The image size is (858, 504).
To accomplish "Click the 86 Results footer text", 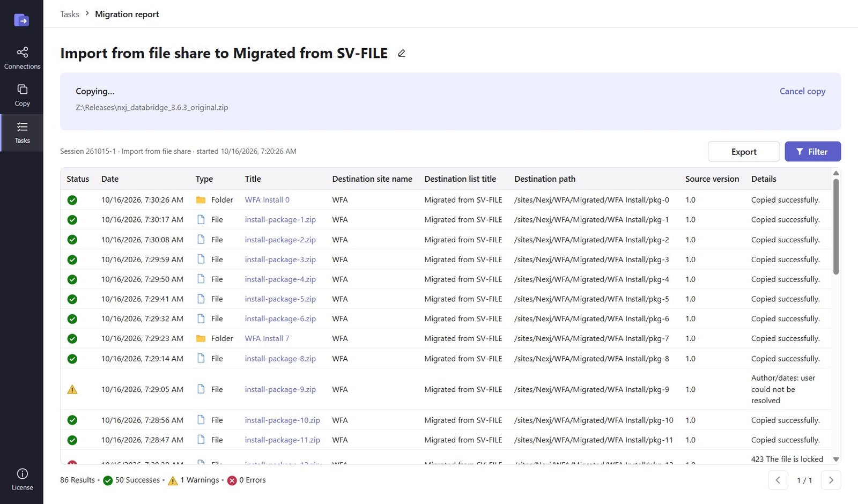I will click(x=77, y=480).
